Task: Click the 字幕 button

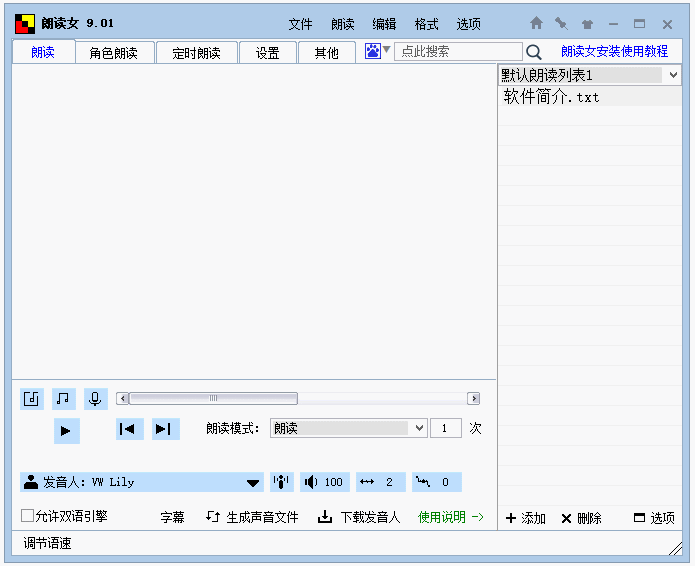Action: [172, 517]
